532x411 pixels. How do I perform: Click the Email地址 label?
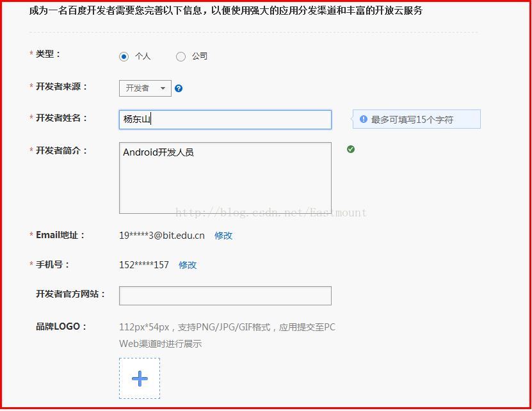tap(60, 235)
